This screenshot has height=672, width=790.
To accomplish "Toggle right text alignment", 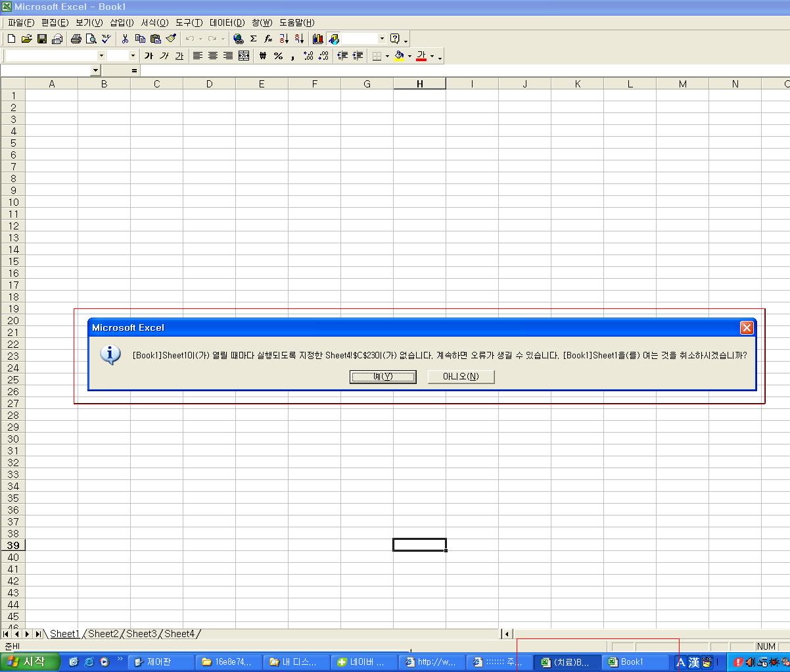I will click(228, 56).
